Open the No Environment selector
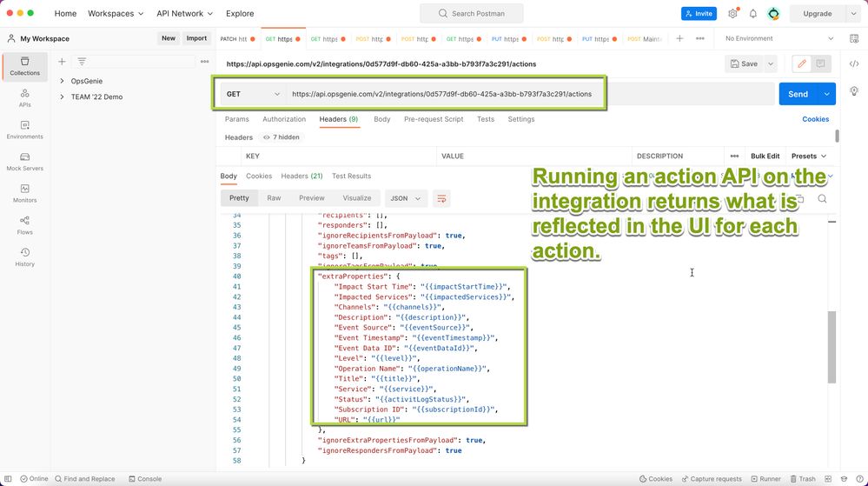 pos(779,38)
